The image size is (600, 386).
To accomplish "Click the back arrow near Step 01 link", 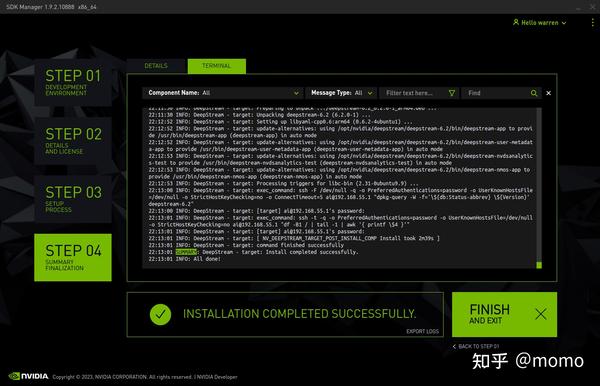I will point(454,346).
